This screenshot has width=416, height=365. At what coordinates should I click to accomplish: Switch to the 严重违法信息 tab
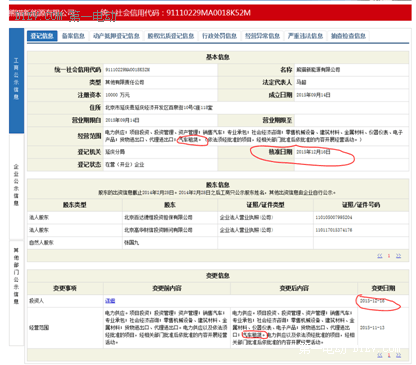306,36
